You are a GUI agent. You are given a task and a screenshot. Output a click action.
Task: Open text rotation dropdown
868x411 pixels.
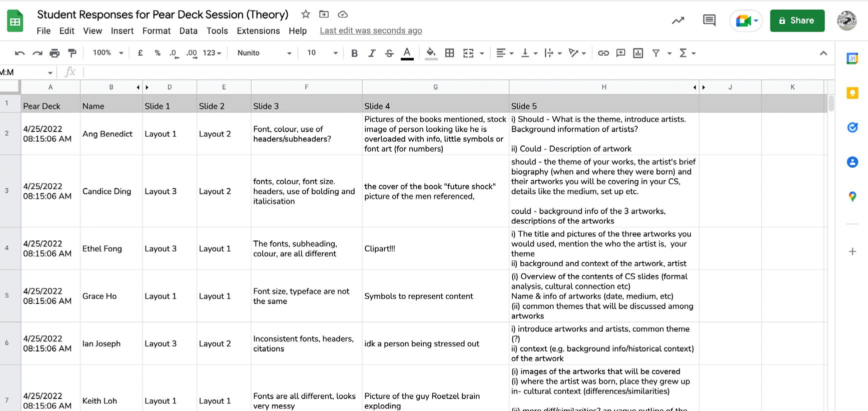point(577,53)
